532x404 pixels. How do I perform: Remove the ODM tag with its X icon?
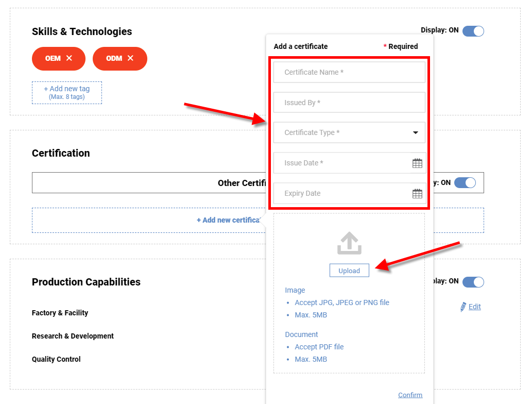(x=130, y=58)
